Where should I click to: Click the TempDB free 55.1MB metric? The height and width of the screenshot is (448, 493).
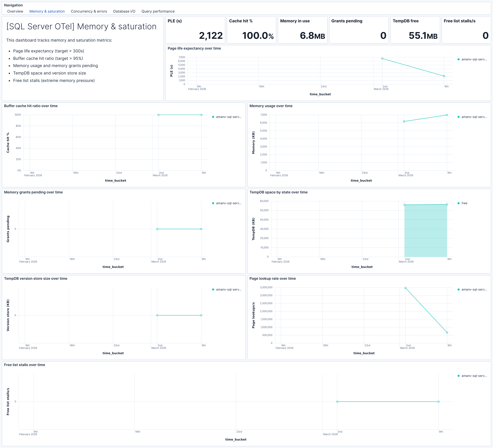423,36
